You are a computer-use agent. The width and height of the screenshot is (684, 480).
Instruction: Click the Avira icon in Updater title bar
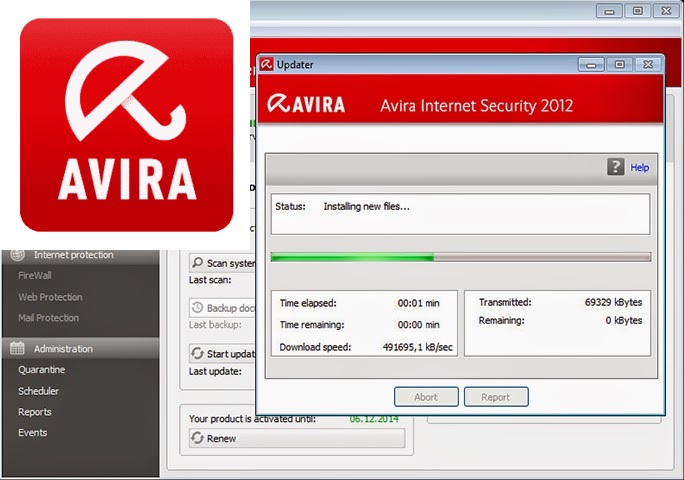pyautogui.click(x=267, y=64)
